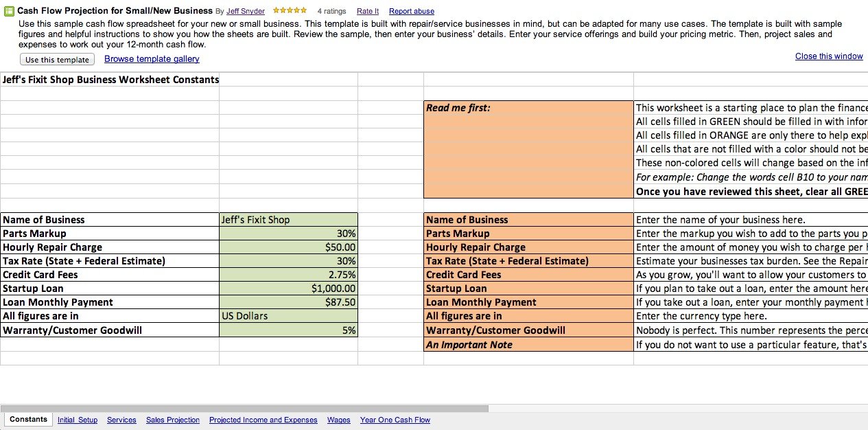Select the bold 'Once you have reviewed this sheet' line
The image size is (868, 430).
pyautogui.click(x=751, y=192)
